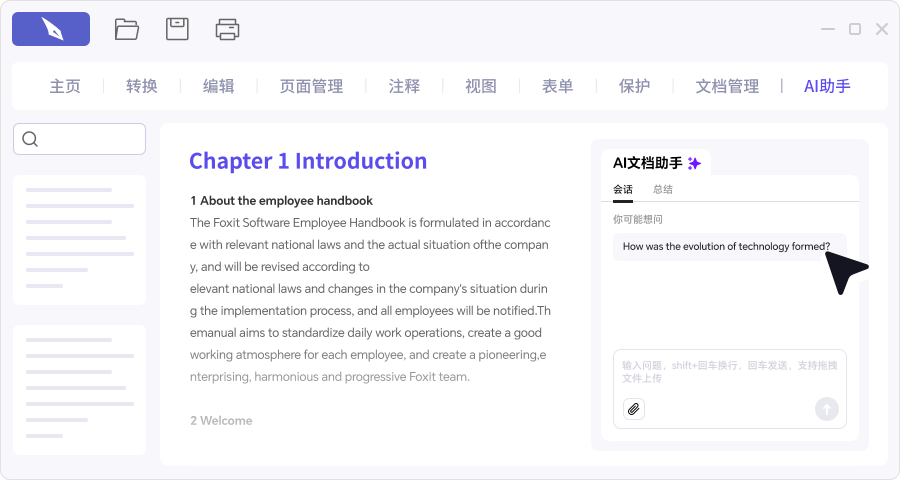Click the AI文档助手 panel title
Viewport: 900px width, 480px height.
[647, 163]
